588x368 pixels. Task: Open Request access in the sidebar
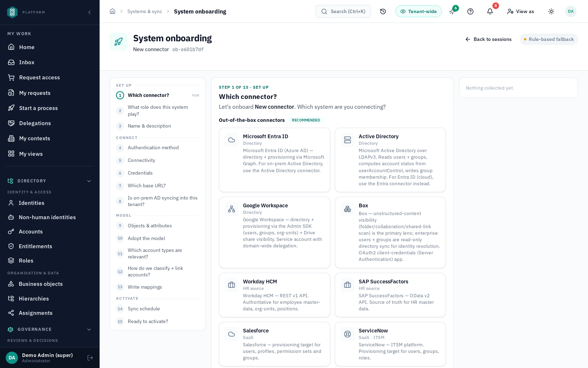[50, 77]
